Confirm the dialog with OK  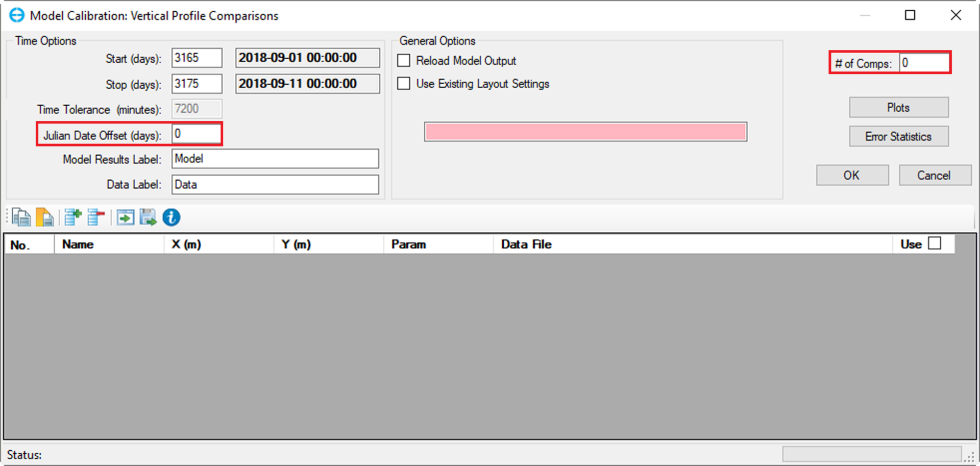[852, 175]
